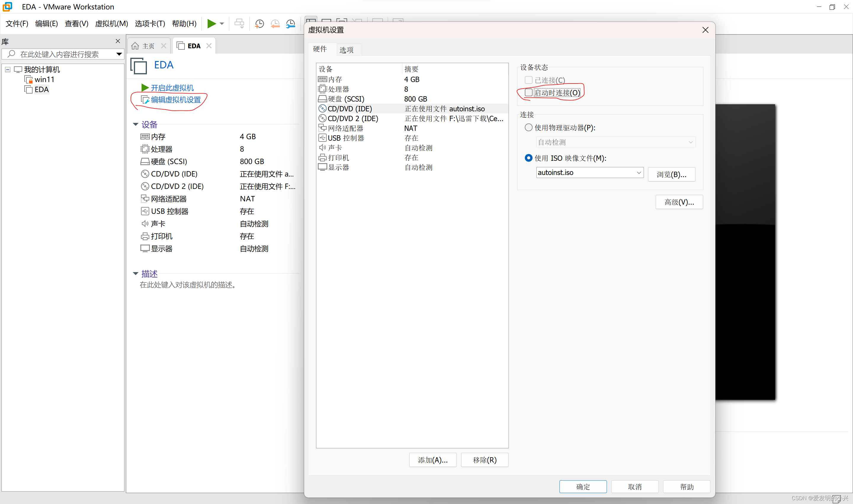The image size is (853, 504).
Task: Open the autoinst.iso image file combo box
Action: (590, 173)
